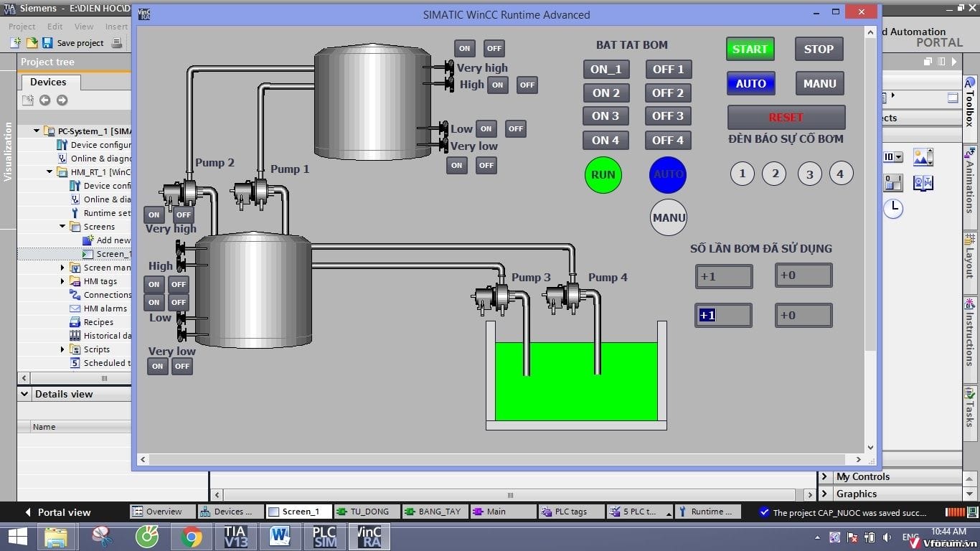
Task: Click pump fault lamp number 4
Action: pyautogui.click(x=841, y=173)
